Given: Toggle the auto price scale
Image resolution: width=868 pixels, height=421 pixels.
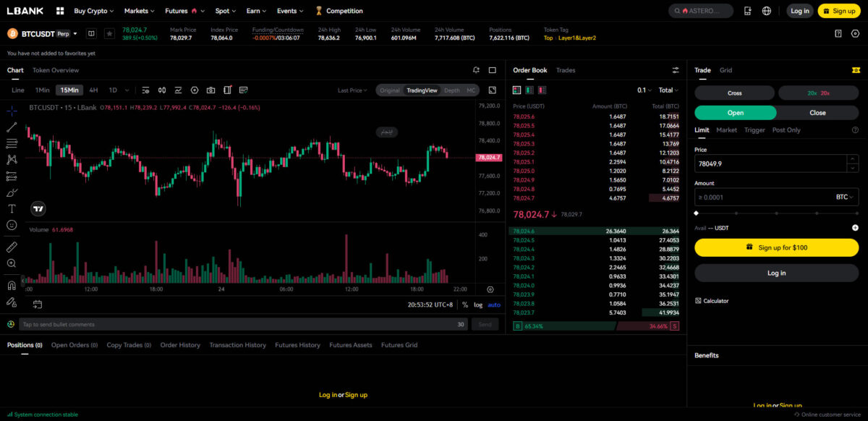Looking at the screenshot, I should point(494,305).
